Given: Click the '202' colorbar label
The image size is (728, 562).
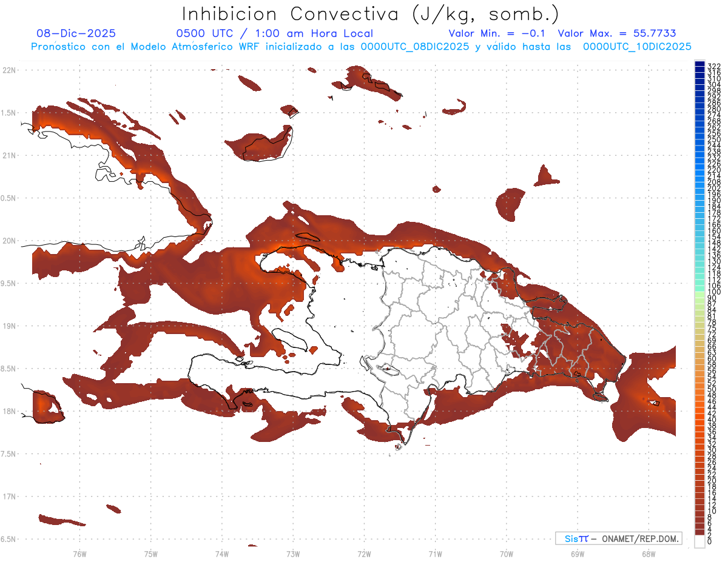Looking at the screenshot, I should 714,188.
